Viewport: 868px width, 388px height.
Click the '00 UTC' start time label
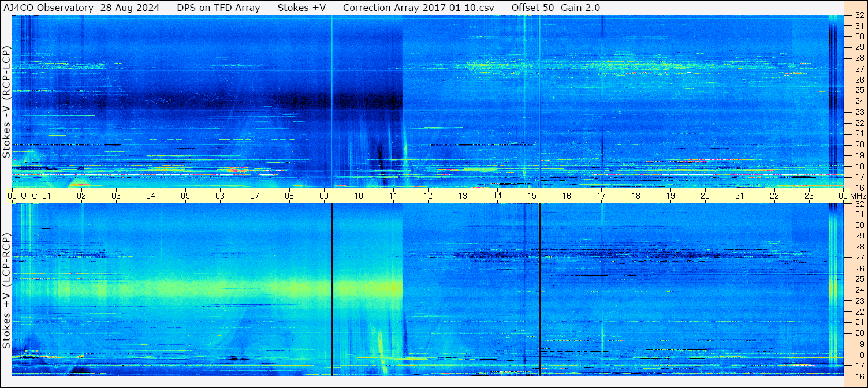pyautogui.click(x=23, y=196)
